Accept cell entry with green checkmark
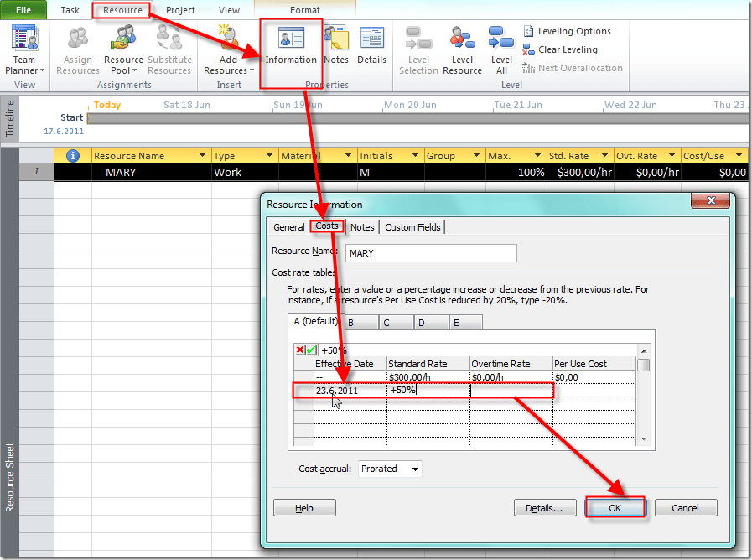752x560 pixels. [311, 350]
